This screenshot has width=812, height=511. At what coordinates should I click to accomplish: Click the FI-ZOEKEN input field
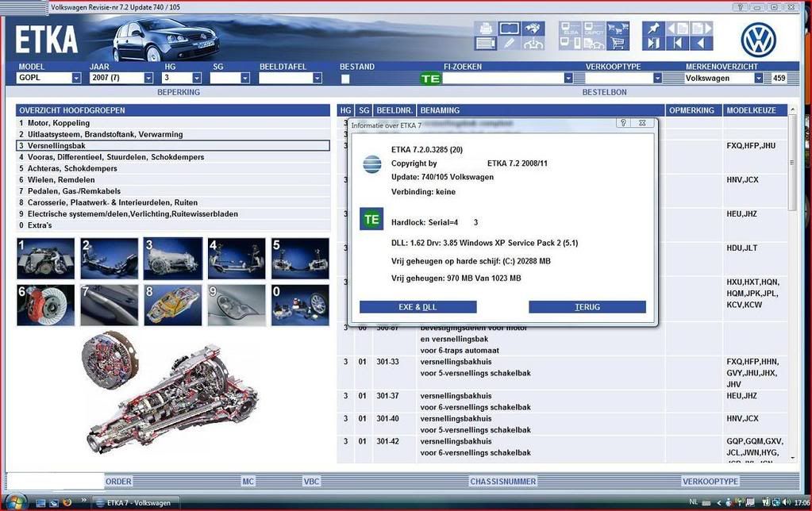pos(503,79)
